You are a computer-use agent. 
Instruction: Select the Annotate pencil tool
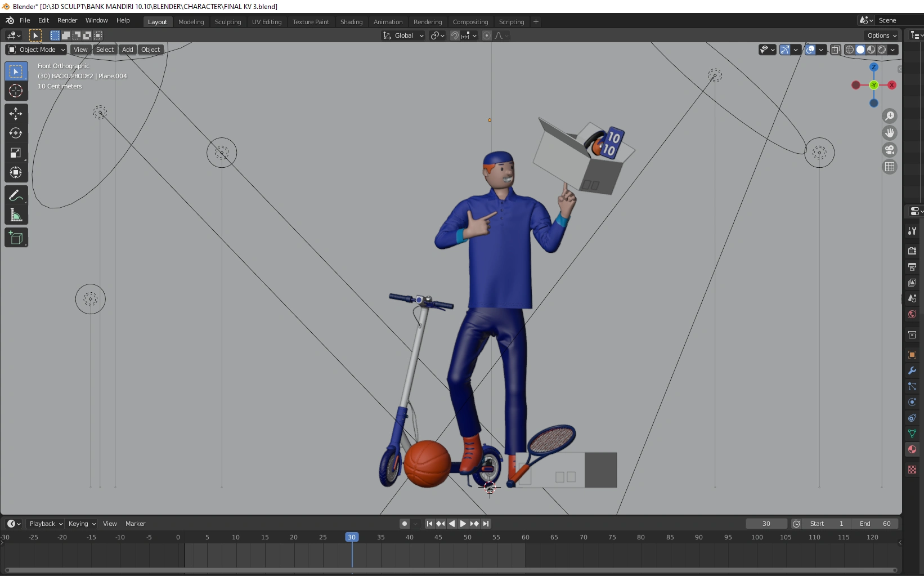point(16,195)
